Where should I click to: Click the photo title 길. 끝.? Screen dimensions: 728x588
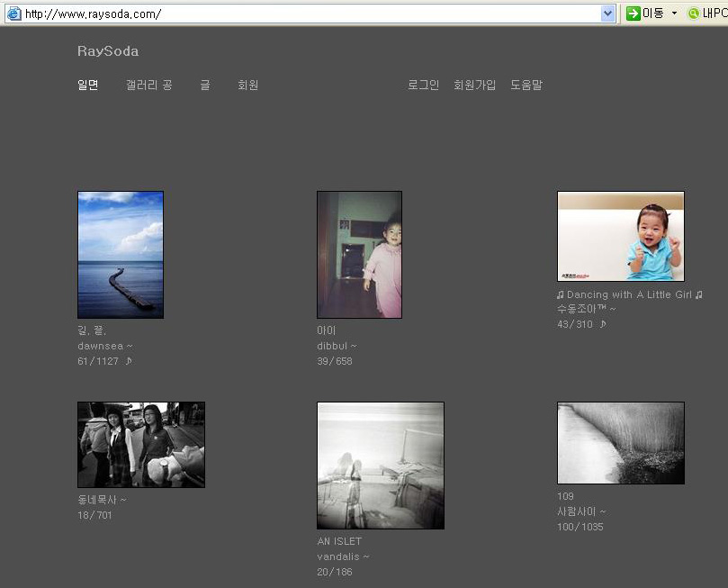(92, 330)
